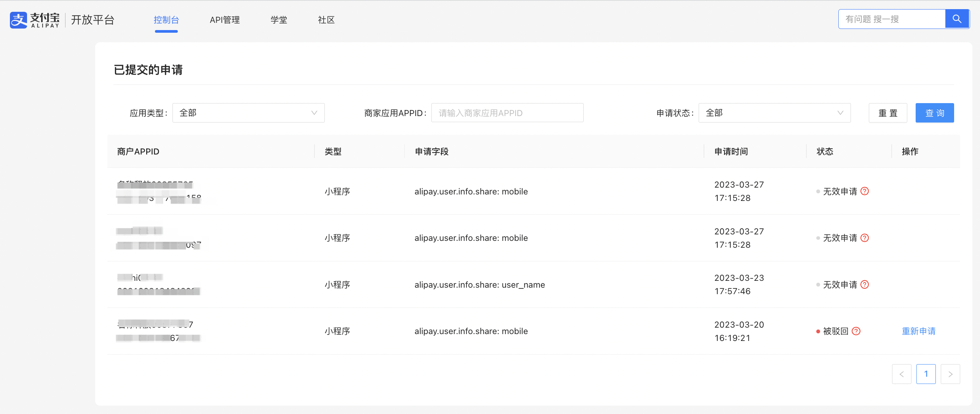This screenshot has width=980, height=414.
Task: Click the Alipay logo icon
Action: [x=18, y=20]
